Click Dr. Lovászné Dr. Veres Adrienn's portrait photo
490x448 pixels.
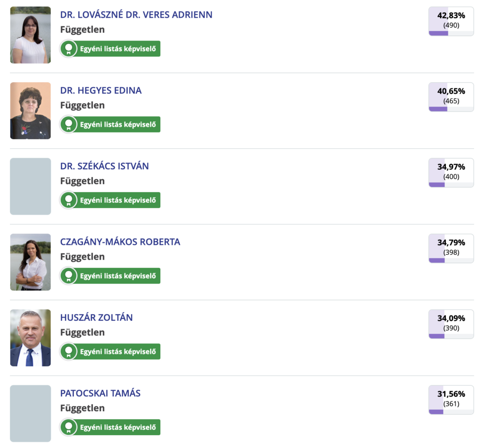[x=30, y=35]
